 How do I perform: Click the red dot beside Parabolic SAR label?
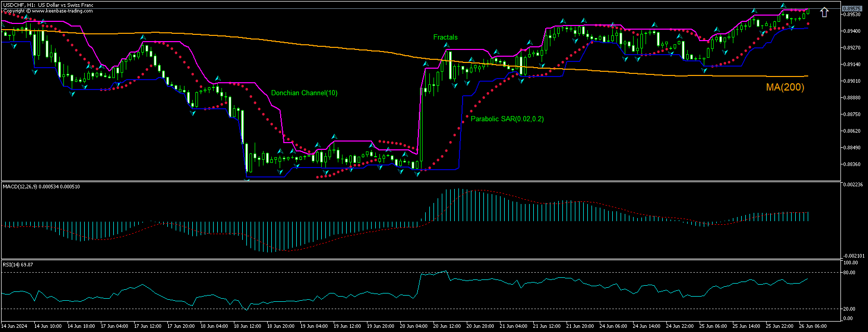(x=467, y=117)
